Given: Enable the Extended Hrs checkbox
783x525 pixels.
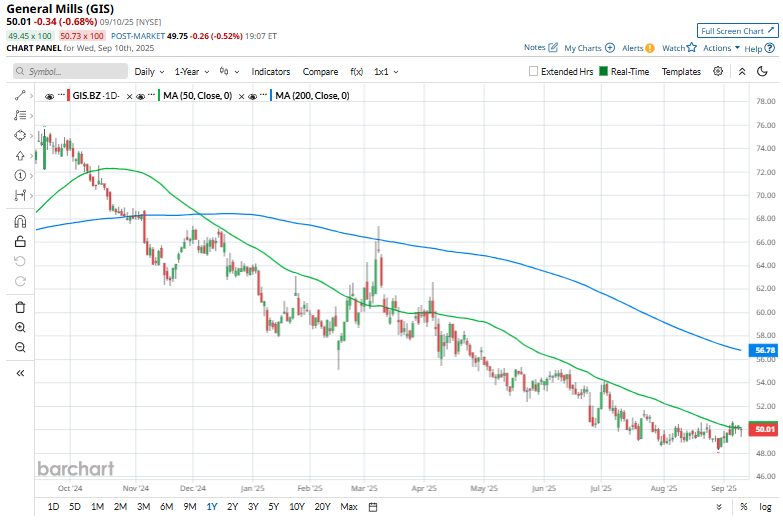Looking at the screenshot, I should (x=533, y=71).
